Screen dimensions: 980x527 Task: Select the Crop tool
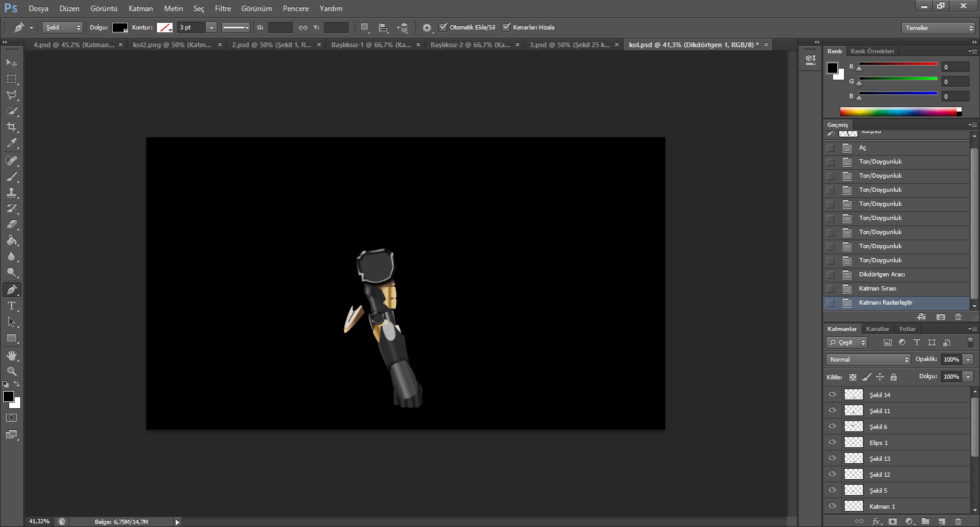(12, 127)
